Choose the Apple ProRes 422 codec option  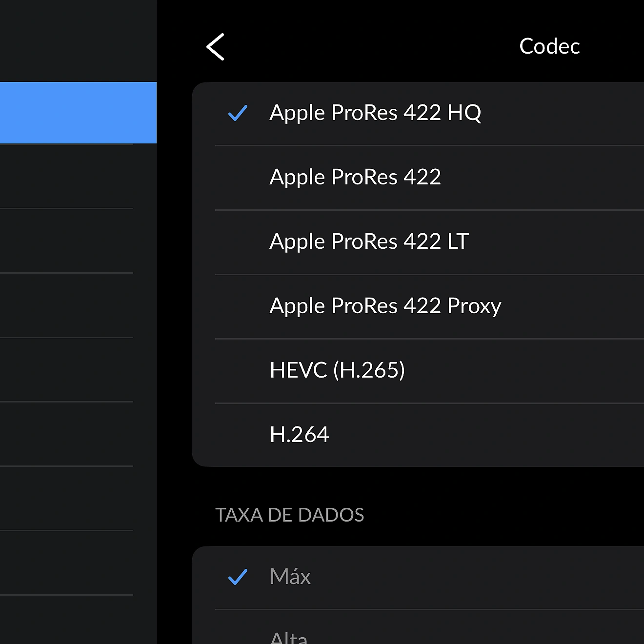(x=355, y=178)
